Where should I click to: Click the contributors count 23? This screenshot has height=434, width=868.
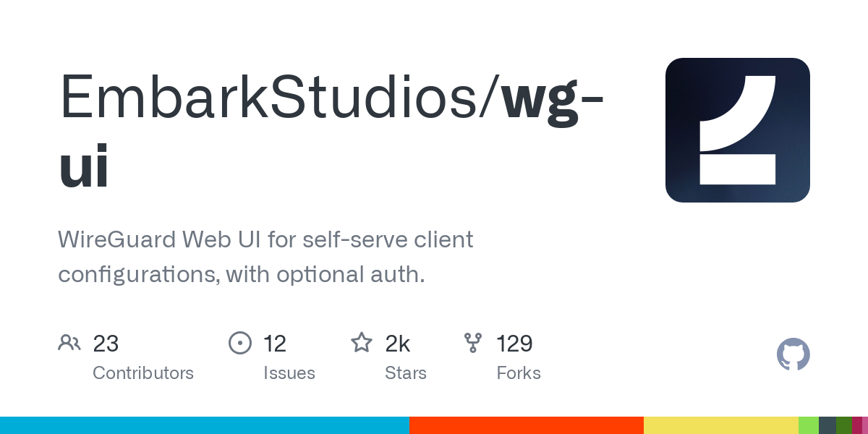pyautogui.click(x=106, y=344)
